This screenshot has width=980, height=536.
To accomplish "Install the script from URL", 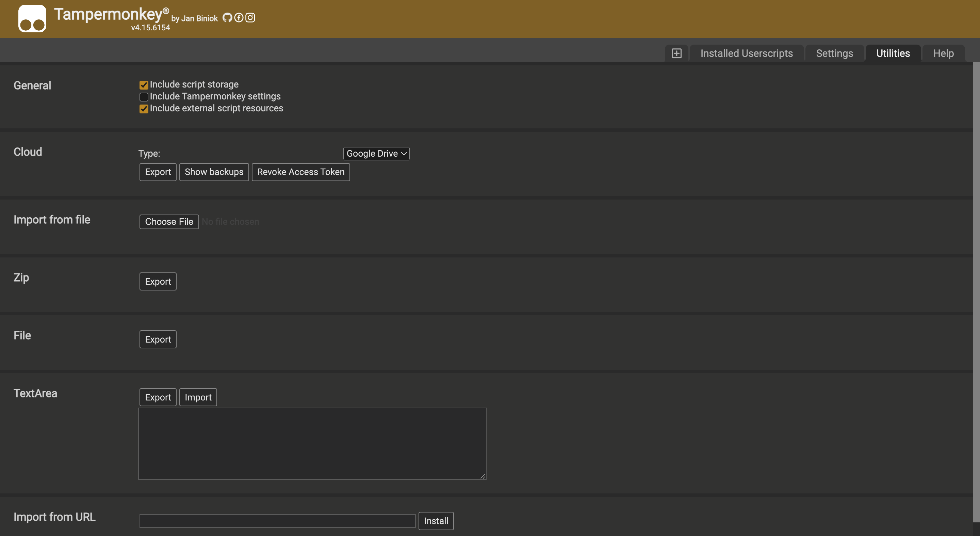I will pyautogui.click(x=436, y=521).
